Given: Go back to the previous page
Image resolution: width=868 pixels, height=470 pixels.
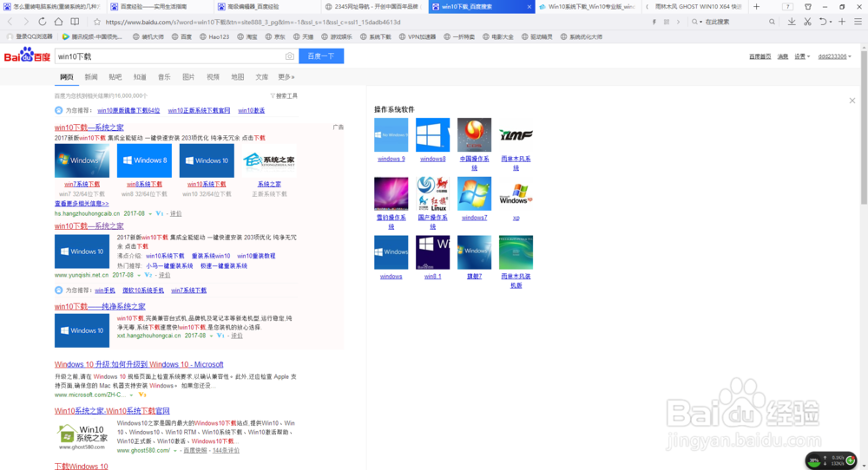Looking at the screenshot, I should click(10, 22).
